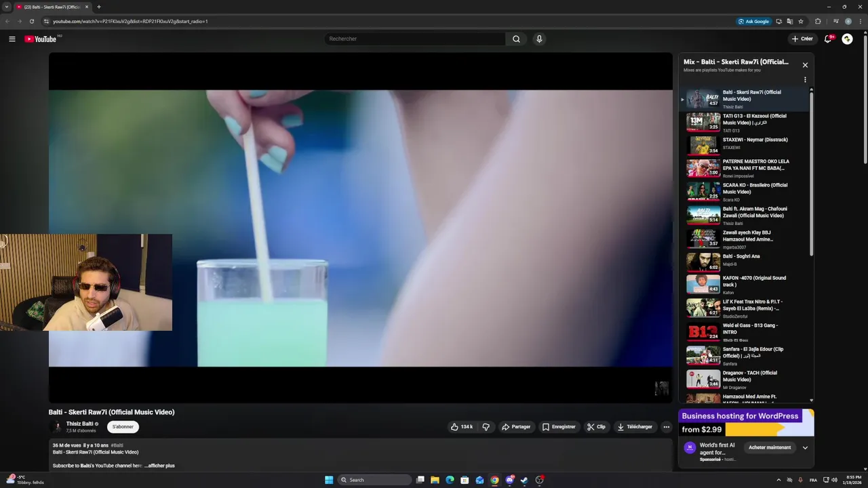Image resolution: width=868 pixels, height=488 pixels.
Task: Open Microsoft Store from the taskbar
Action: (465, 480)
